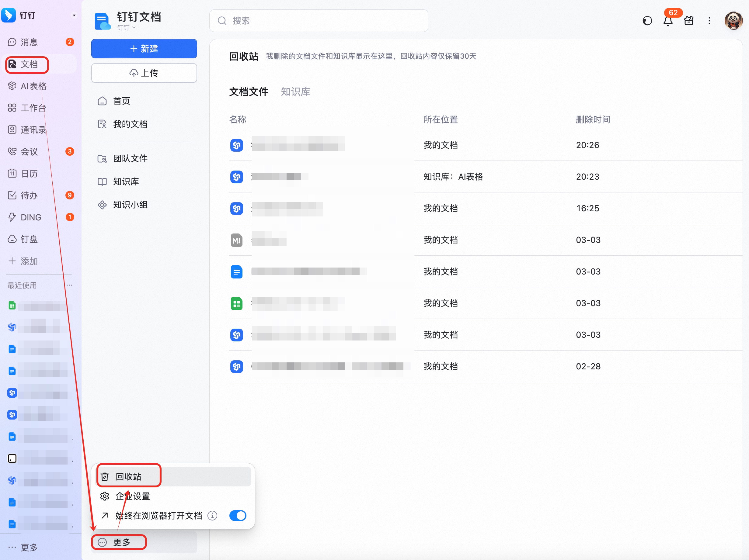This screenshot has width=749, height=560.
Task: Switch to the 知识库 tab
Action: pyautogui.click(x=295, y=92)
